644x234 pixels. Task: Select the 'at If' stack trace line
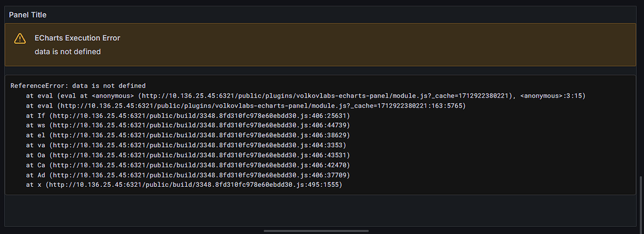click(187, 116)
